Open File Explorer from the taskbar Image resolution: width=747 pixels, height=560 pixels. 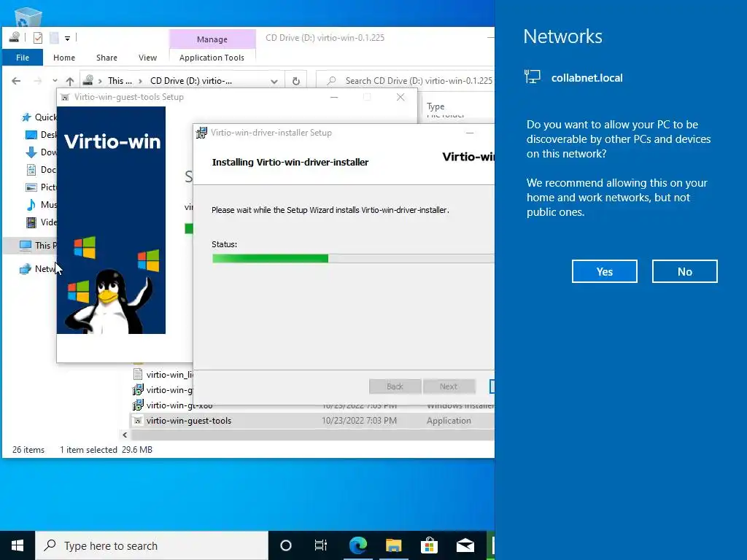(393, 545)
